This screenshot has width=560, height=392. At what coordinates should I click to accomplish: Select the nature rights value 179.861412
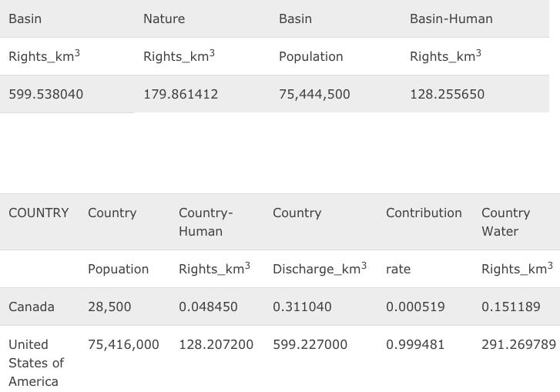(180, 94)
